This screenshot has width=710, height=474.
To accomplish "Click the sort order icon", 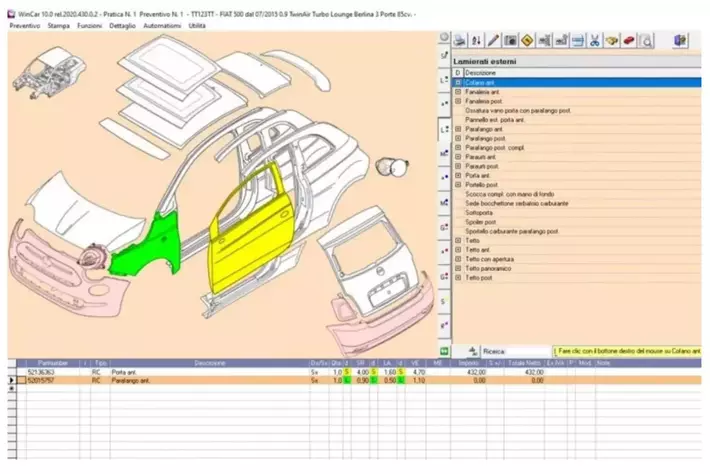I will (476, 41).
